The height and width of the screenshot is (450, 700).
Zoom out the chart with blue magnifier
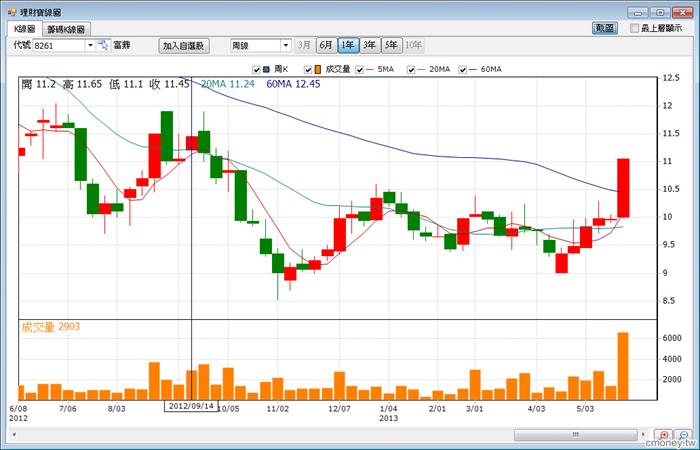coord(682,435)
